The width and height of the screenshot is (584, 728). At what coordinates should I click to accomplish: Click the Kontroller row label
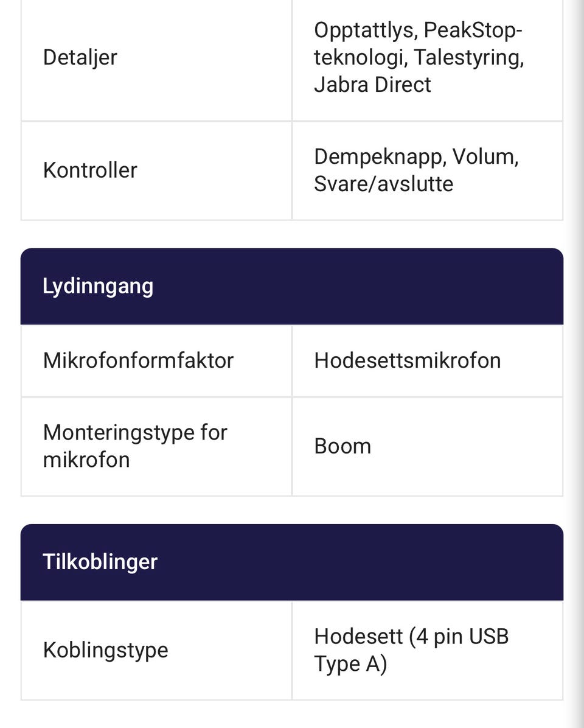tap(90, 170)
